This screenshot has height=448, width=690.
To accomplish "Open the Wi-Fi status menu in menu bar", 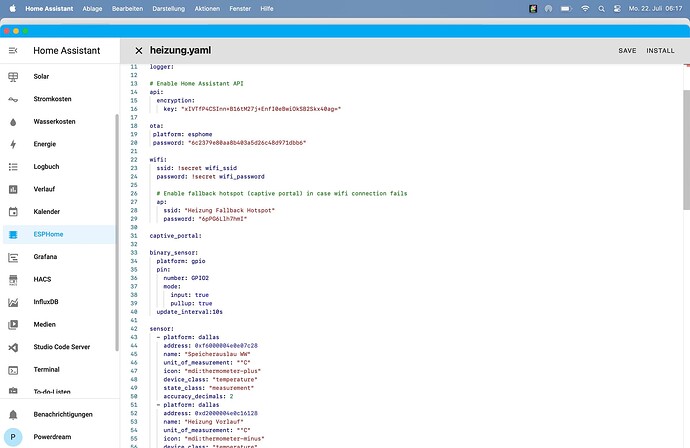I will [585, 7].
